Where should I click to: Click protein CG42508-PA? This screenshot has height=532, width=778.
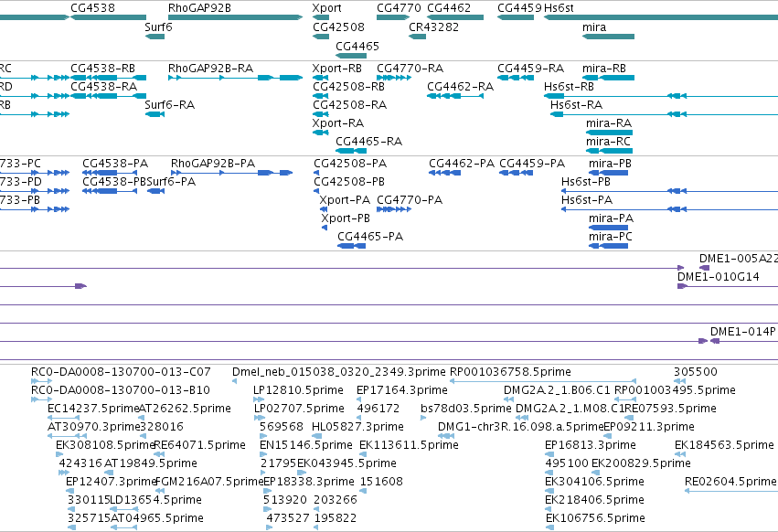pos(350,164)
